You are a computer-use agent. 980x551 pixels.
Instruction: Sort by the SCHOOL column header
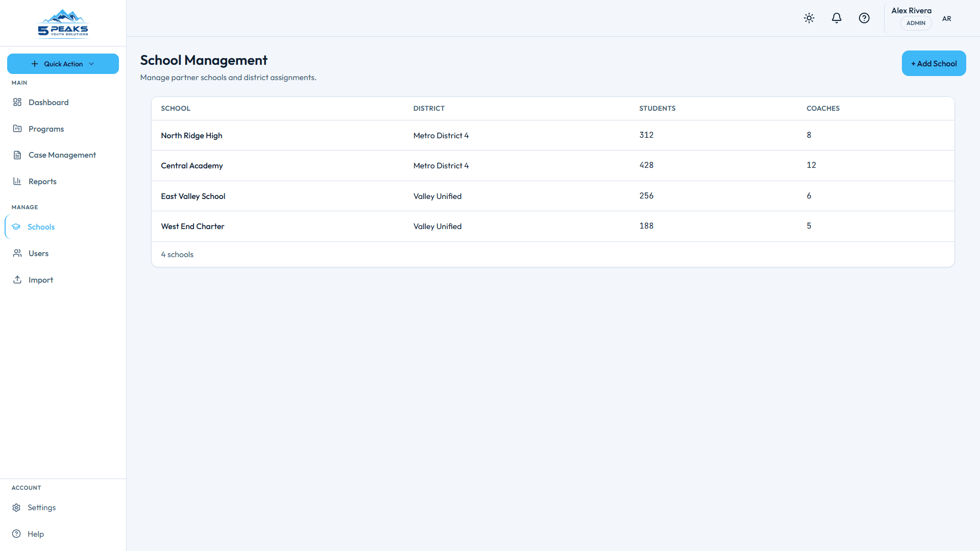pyautogui.click(x=176, y=108)
